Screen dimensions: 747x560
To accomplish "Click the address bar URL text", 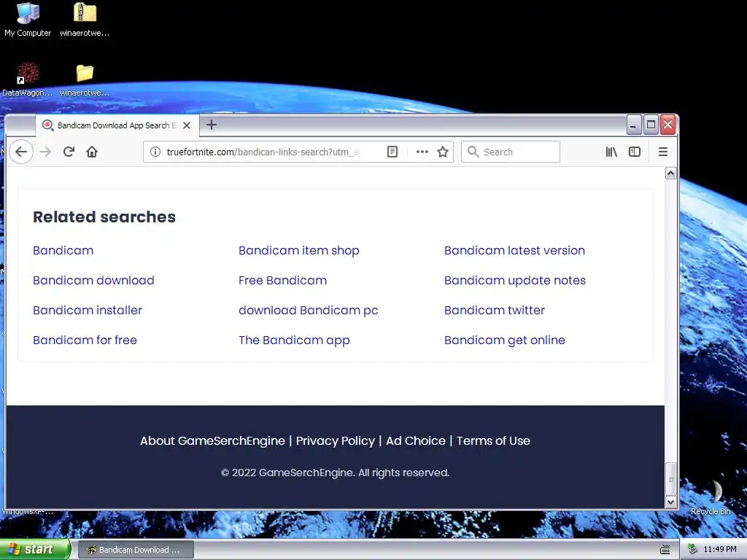I will [263, 152].
